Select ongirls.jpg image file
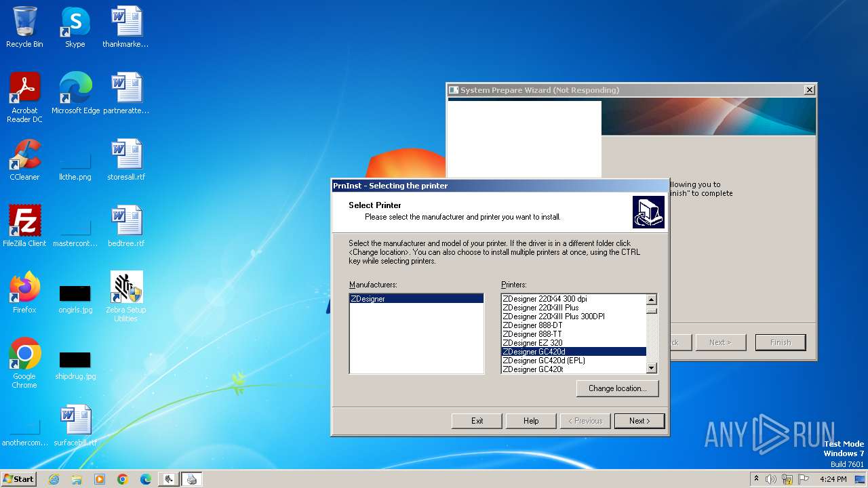Image resolution: width=868 pixels, height=488 pixels. (75, 300)
